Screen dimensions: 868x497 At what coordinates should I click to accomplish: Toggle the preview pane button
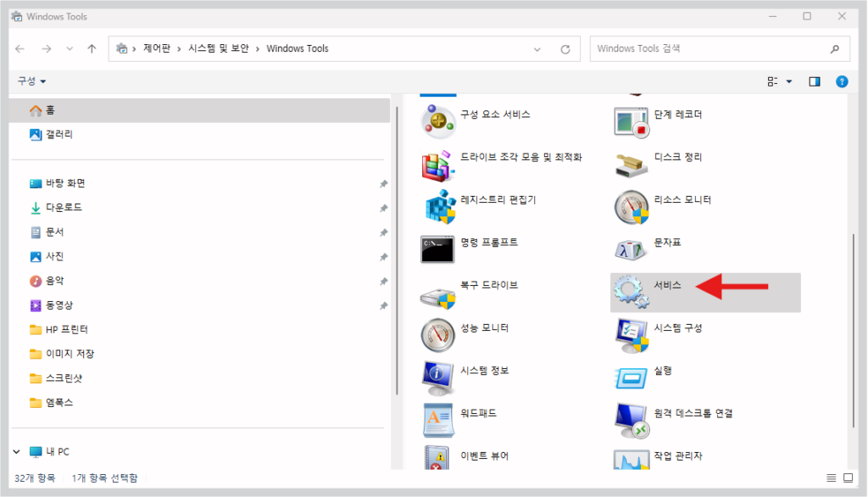coord(815,81)
